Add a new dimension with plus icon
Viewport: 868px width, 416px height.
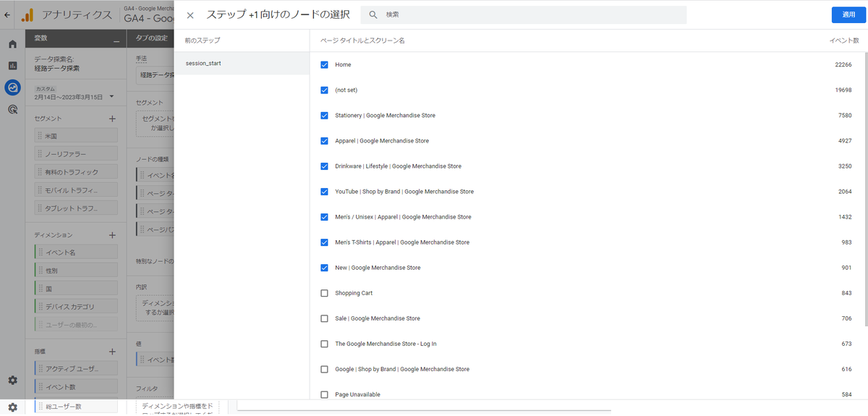[x=112, y=235]
